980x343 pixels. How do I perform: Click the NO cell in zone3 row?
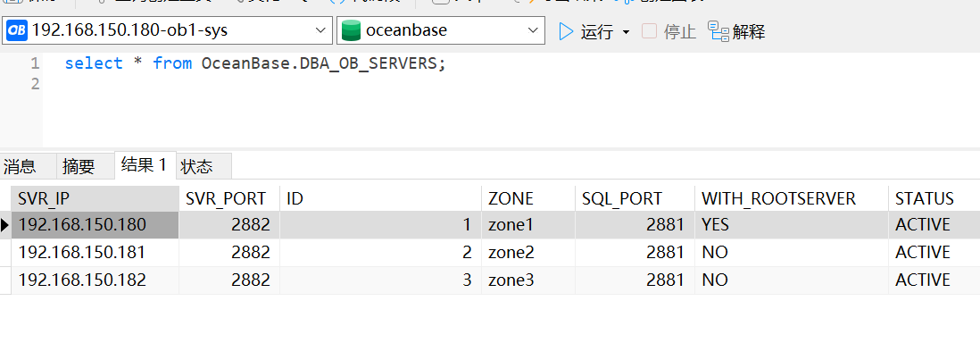click(792, 280)
